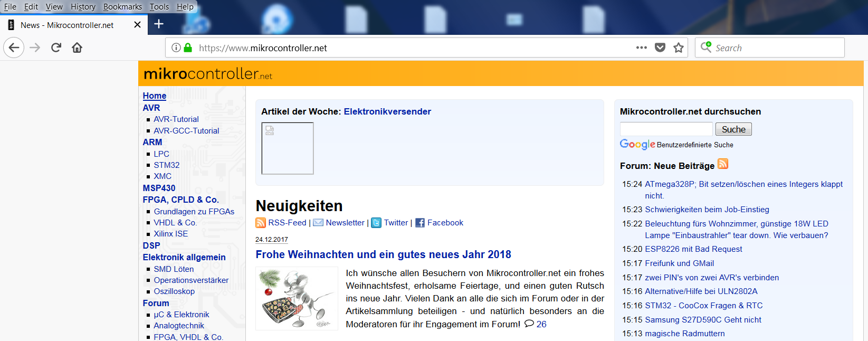Open Alternative/Hilfe bei ULN2802A post
This screenshot has width=868, height=341.
701,291
